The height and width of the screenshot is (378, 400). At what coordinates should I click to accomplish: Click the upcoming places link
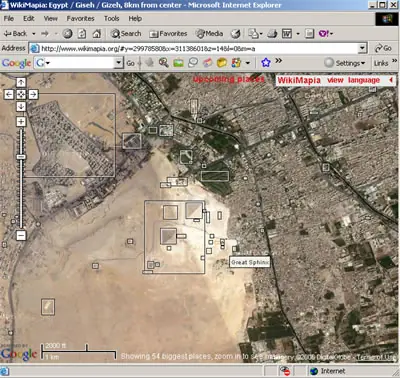click(229, 79)
